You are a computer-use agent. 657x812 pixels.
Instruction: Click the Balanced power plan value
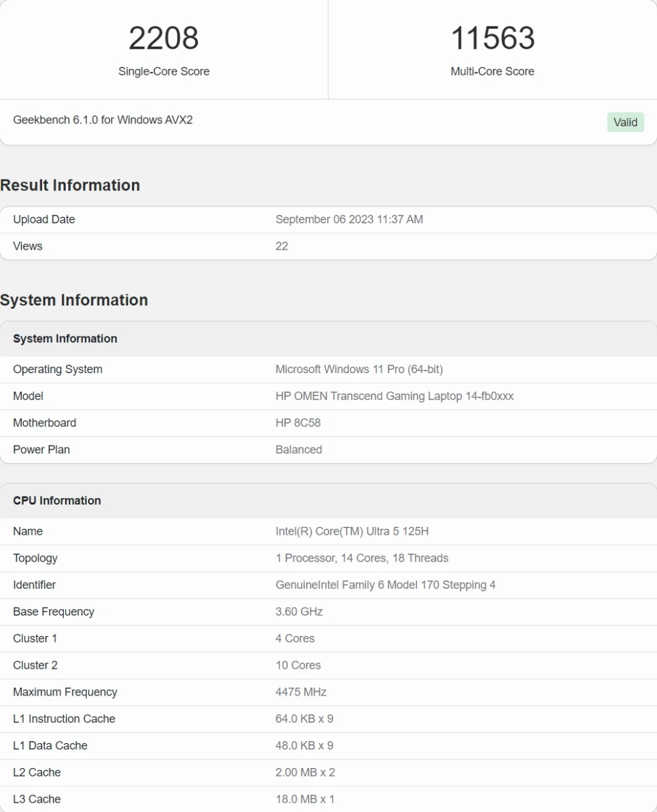[x=298, y=450]
